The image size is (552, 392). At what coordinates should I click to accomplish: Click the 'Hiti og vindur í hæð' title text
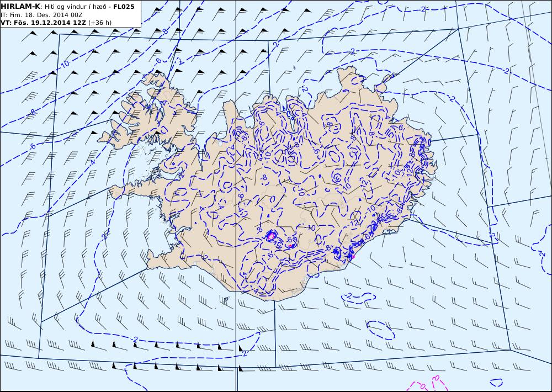pos(75,7)
